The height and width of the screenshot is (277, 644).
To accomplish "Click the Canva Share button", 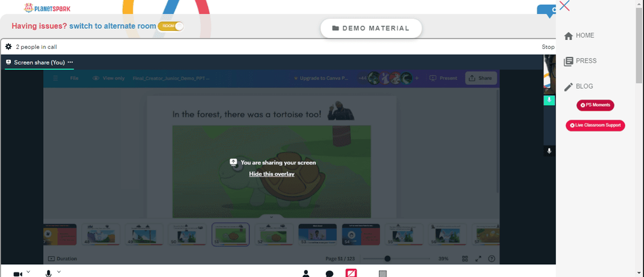I will click(480, 78).
